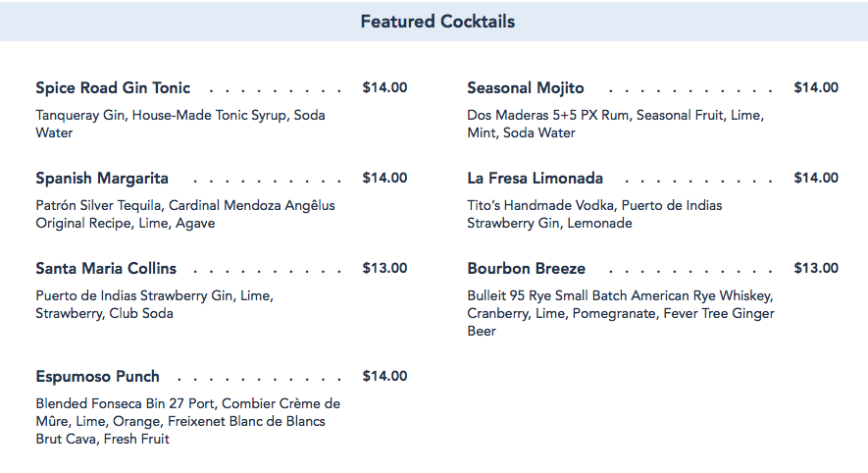Click the Blended Fonseca Bin 27 Port description

click(x=187, y=421)
